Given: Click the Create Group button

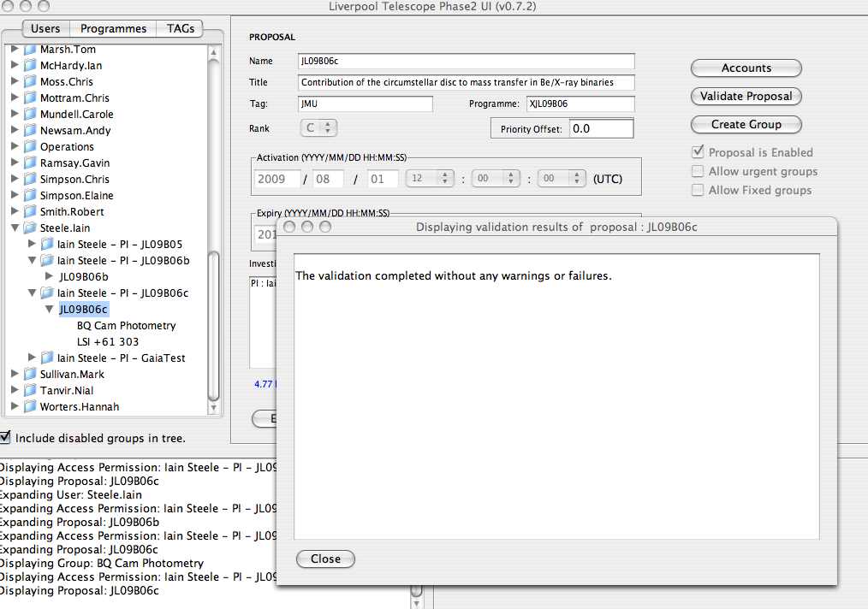Looking at the screenshot, I should click(x=746, y=125).
